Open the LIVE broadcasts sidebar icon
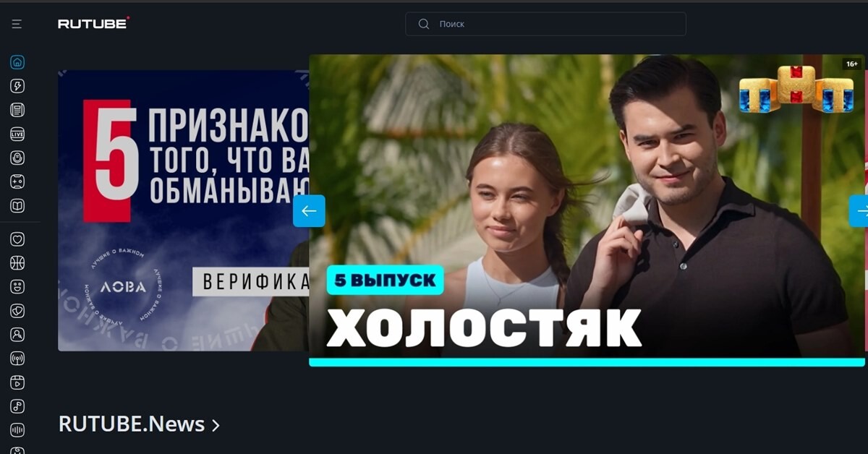 click(x=17, y=134)
